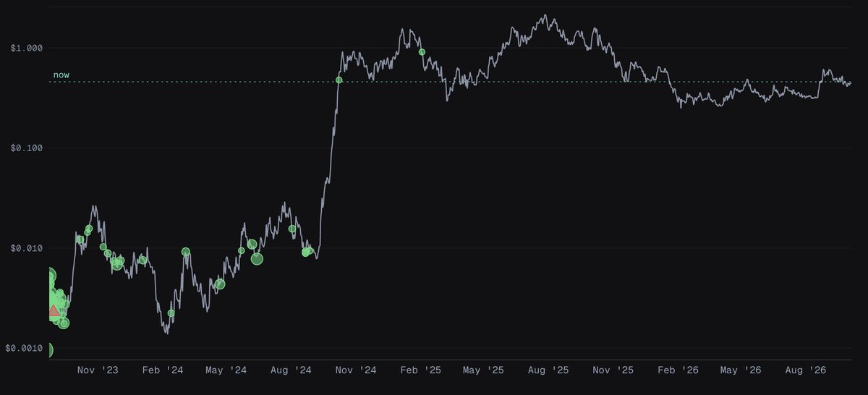
Task: Click the "Feb '25" date axis label
Action: pos(422,370)
